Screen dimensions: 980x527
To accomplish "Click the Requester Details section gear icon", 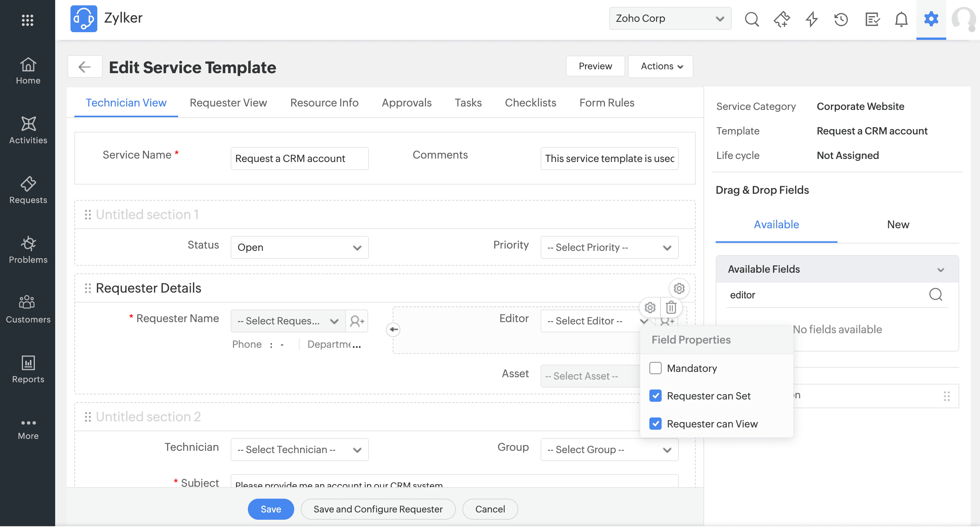I will 679,288.
